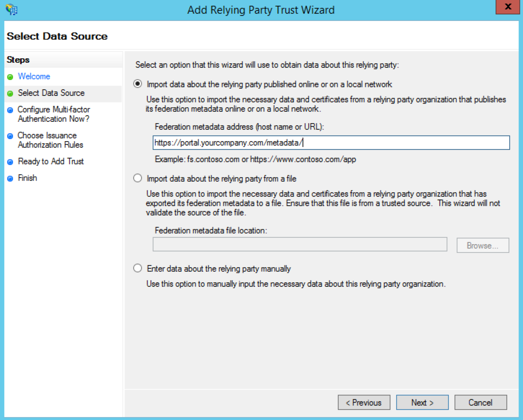Image resolution: width=523 pixels, height=420 pixels.
Task: Cancel the Add Relying Party Trust wizard
Action: click(x=480, y=402)
